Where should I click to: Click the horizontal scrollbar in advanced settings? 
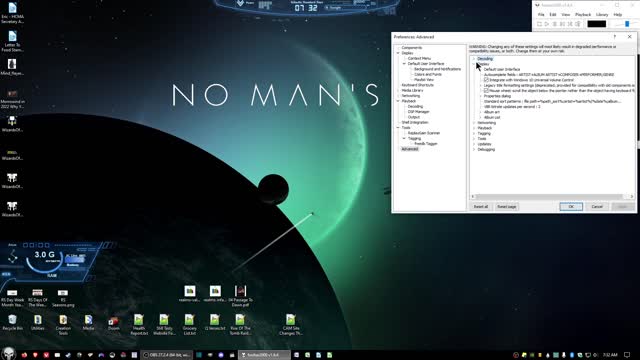coord(549,196)
